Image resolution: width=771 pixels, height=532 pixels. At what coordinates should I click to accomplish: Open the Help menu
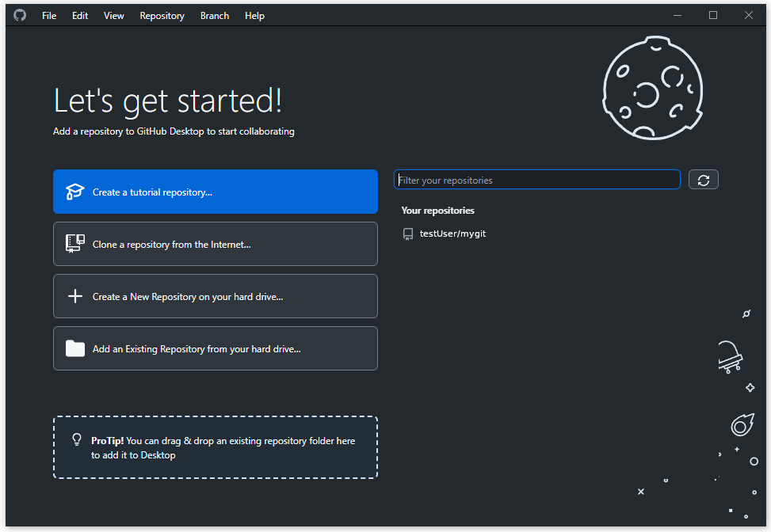pyautogui.click(x=254, y=15)
